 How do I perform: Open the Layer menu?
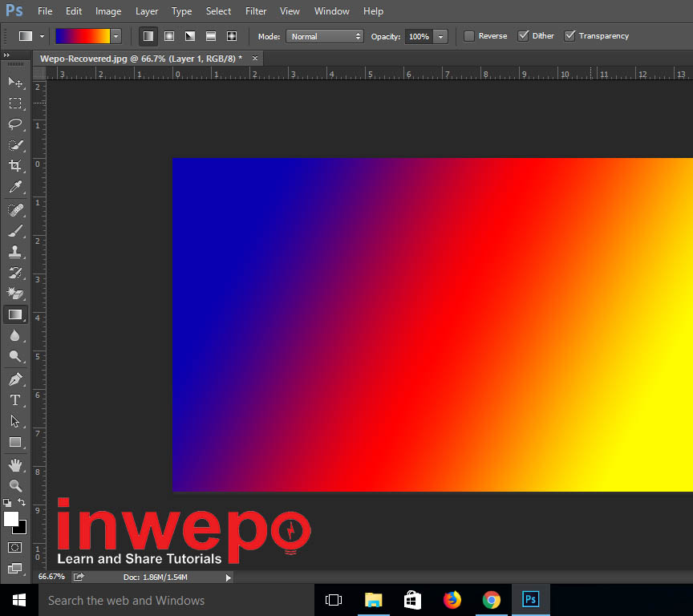pos(147,11)
